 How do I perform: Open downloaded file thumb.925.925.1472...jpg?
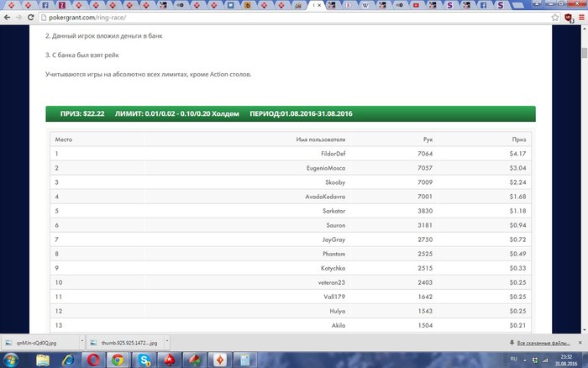tap(126, 343)
